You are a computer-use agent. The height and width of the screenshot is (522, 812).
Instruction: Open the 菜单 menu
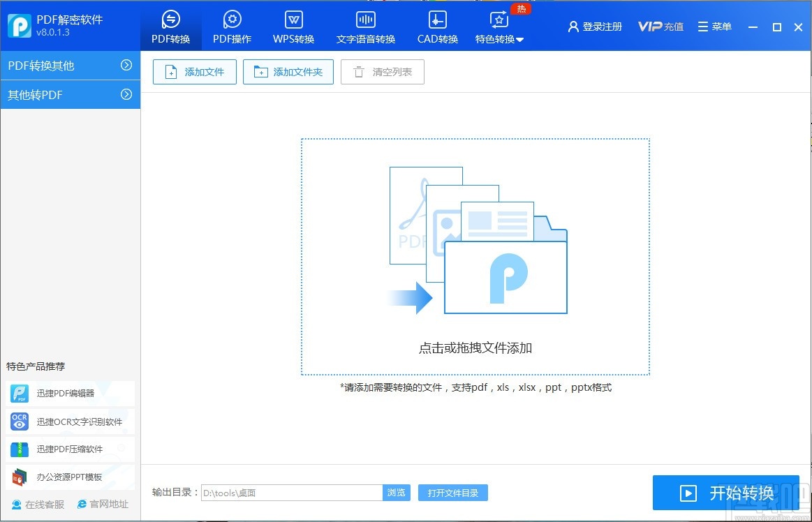click(x=714, y=26)
